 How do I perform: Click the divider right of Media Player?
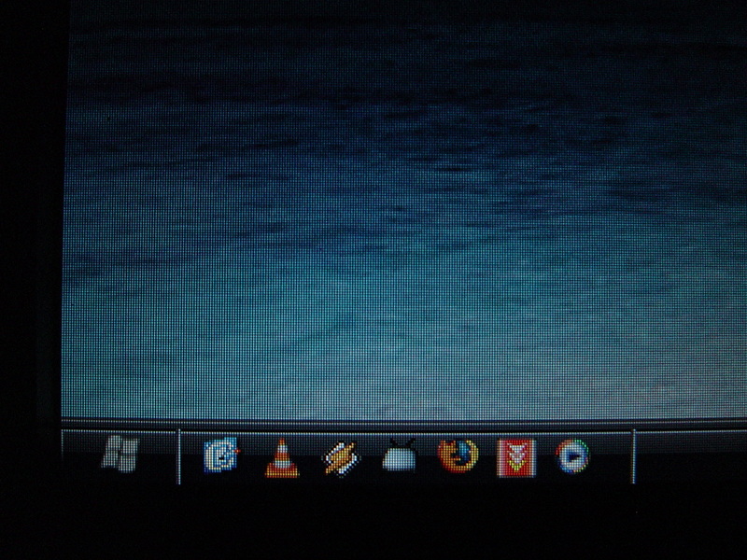[x=634, y=456]
